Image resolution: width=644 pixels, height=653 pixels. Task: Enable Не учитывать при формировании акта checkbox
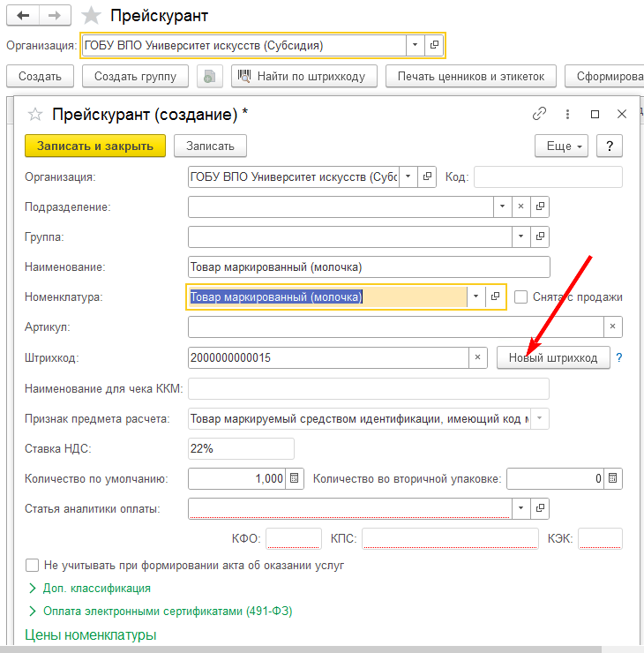(33, 565)
